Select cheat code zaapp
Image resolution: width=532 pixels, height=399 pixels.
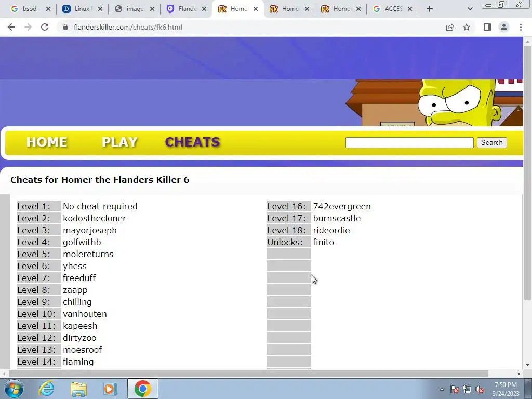pyautogui.click(x=75, y=290)
